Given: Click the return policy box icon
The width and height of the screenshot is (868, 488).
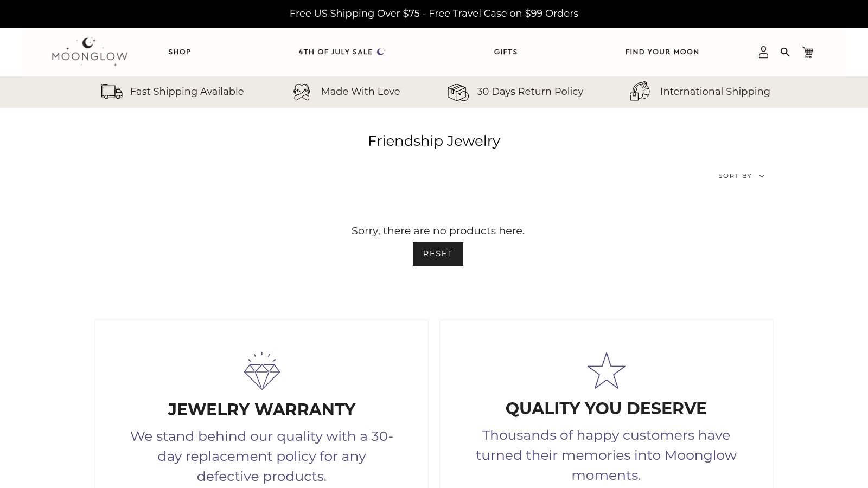Looking at the screenshot, I should [x=458, y=92].
